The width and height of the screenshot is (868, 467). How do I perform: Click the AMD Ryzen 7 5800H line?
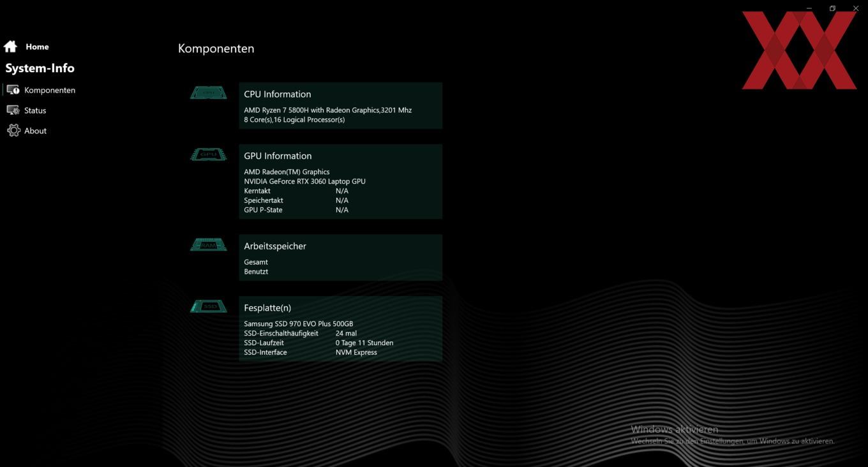click(327, 110)
